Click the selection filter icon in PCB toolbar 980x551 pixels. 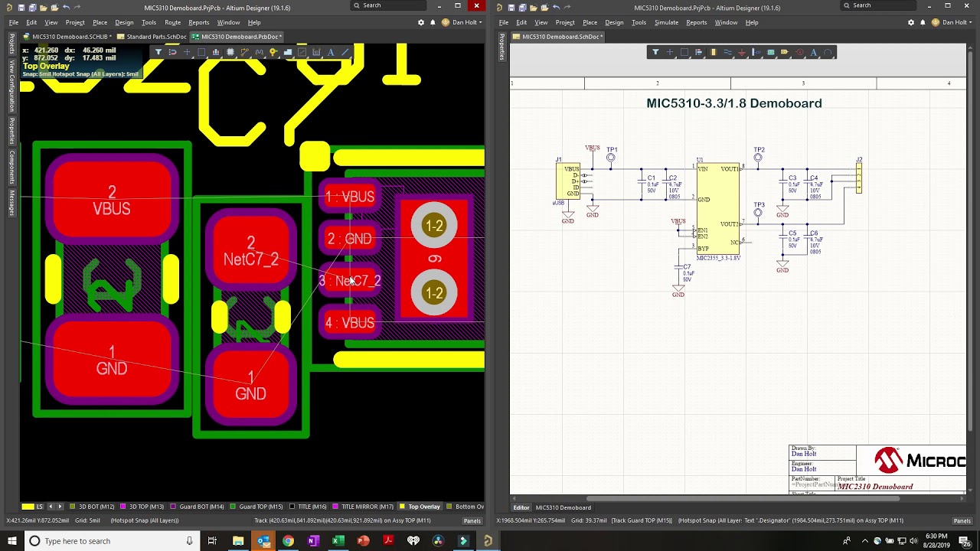point(158,52)
